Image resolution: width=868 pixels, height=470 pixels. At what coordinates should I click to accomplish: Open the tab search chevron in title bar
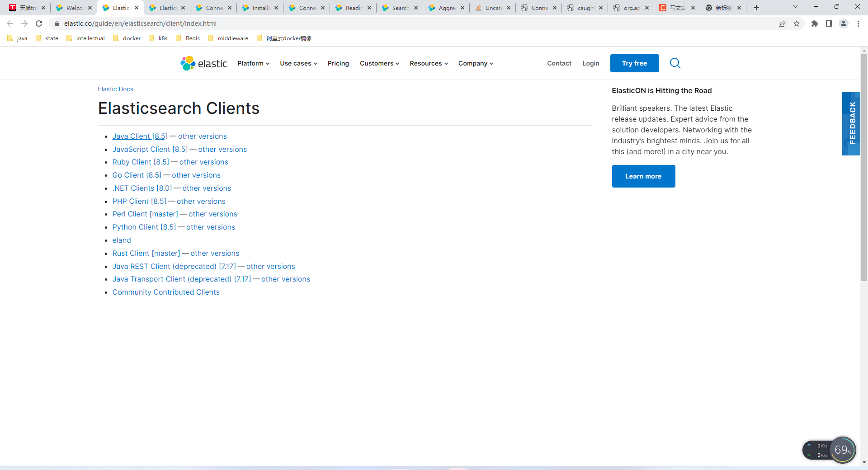tap(795, 7)
